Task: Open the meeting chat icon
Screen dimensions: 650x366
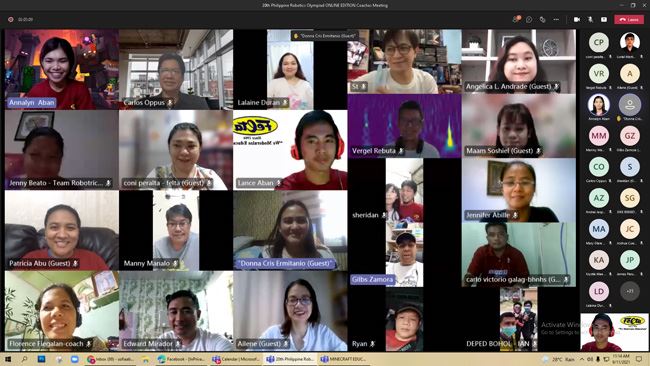Action: pyautogui.click(x=529, y=19)
